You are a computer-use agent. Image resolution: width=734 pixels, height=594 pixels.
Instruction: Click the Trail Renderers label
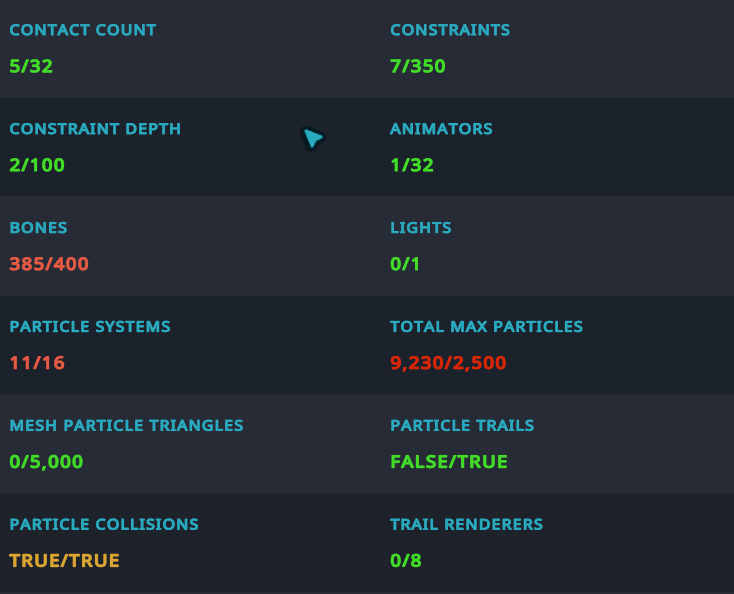(466, 525)
